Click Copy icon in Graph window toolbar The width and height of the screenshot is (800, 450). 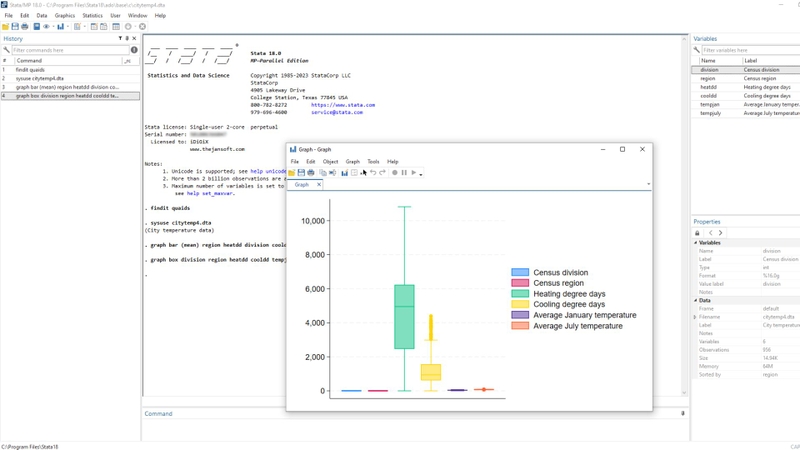tap(323, 173)
